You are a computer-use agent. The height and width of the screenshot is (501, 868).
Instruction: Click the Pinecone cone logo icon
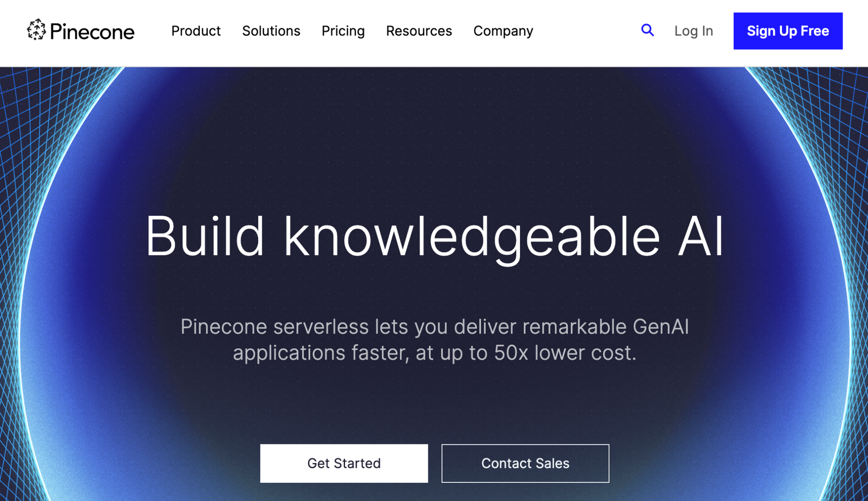(36, 30)
